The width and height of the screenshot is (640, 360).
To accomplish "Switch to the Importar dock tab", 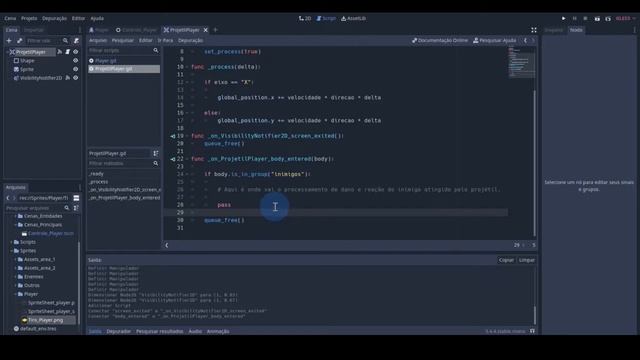I will point(33,30).
